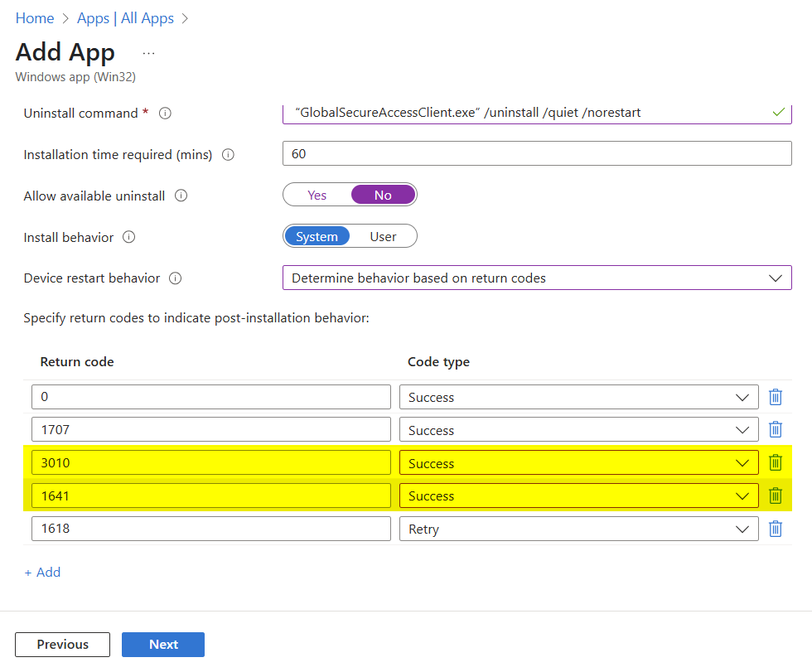Click the Return code column header
812x672 pixels.
coord(77,362)
